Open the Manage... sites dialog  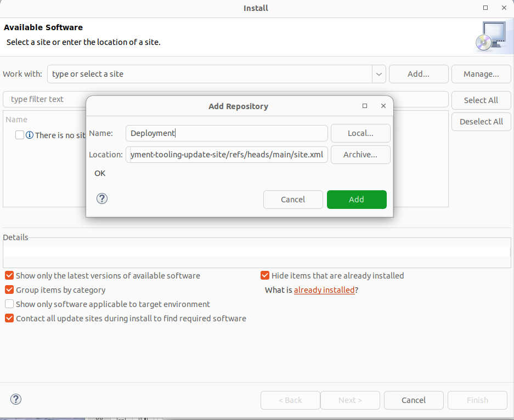pyautogui.click(x=481, y=73)
